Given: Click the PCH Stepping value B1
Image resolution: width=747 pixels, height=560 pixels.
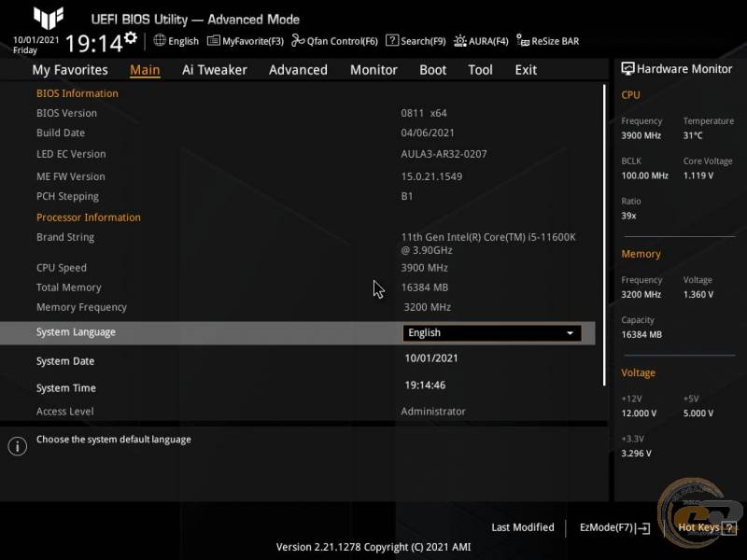Looking at the screenshot, I should coord(407,196).
